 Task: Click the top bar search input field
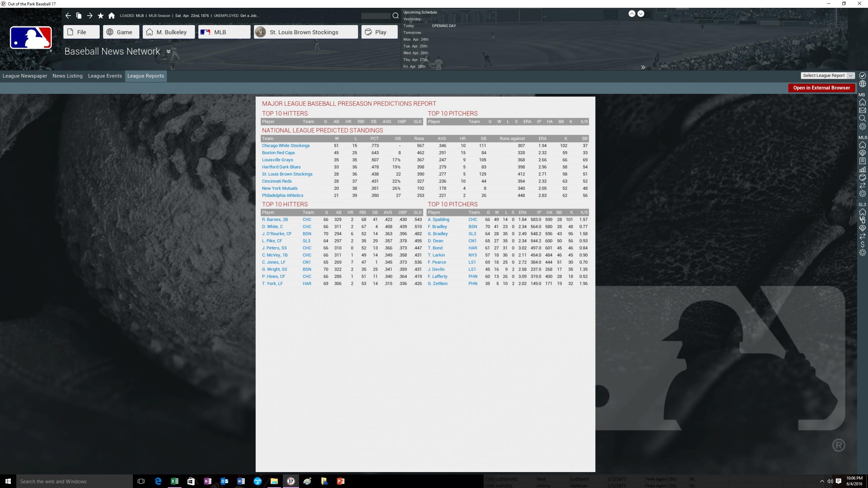pos(375,16)
